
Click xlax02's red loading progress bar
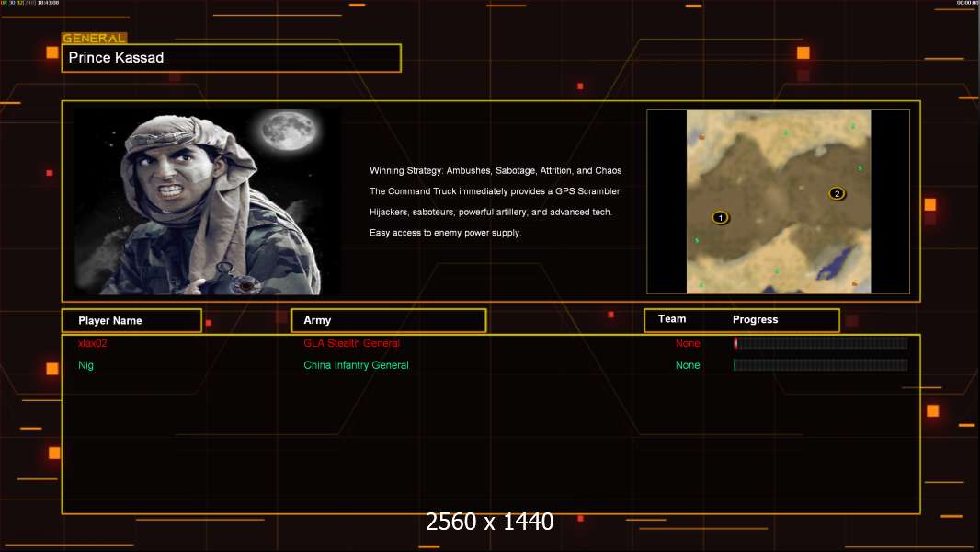tap(821, 342)
